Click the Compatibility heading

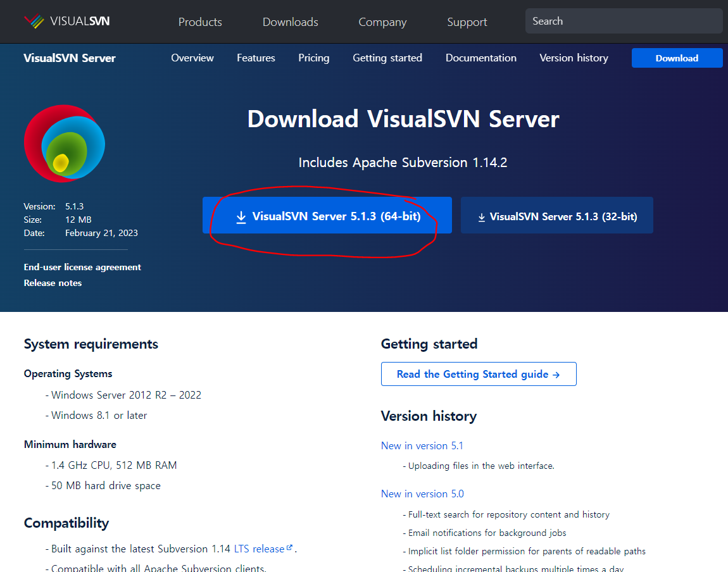[66, 523]
